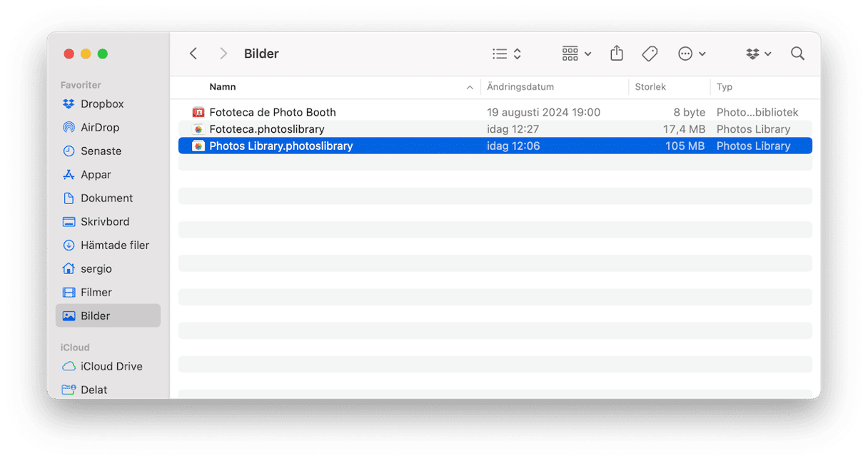
Task: Sort by the Namn column header
Action: point(223,87)
